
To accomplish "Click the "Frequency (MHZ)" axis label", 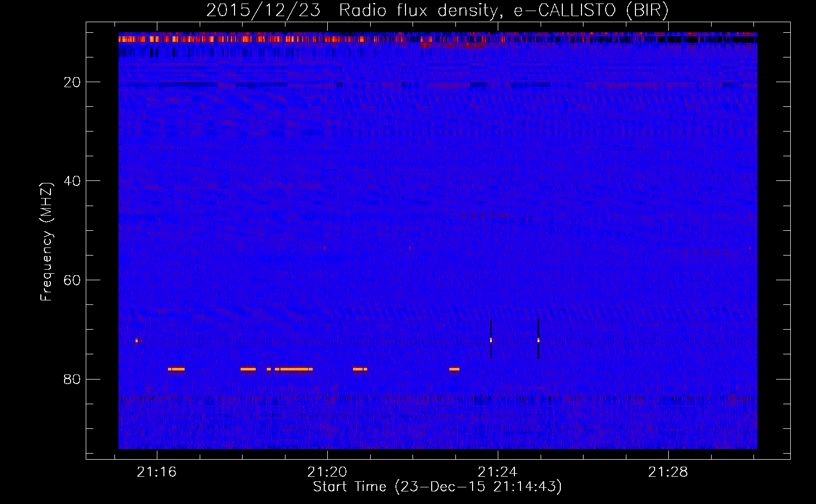I will click(46, 242).
